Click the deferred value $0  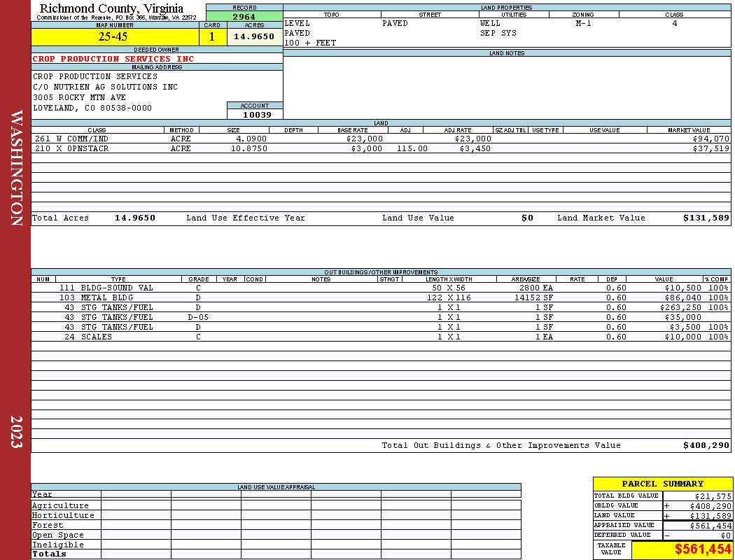pyautogui.click(x=726, y=535)
